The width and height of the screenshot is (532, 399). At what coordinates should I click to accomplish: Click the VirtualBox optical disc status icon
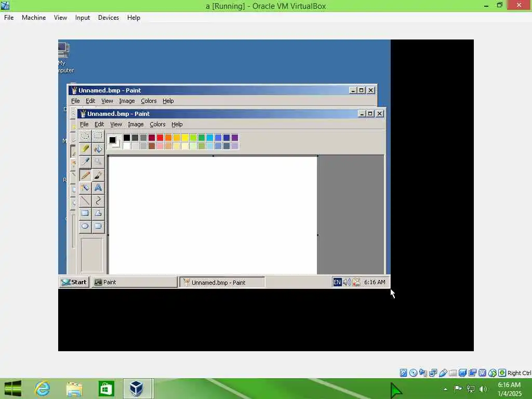click(413, 373)
